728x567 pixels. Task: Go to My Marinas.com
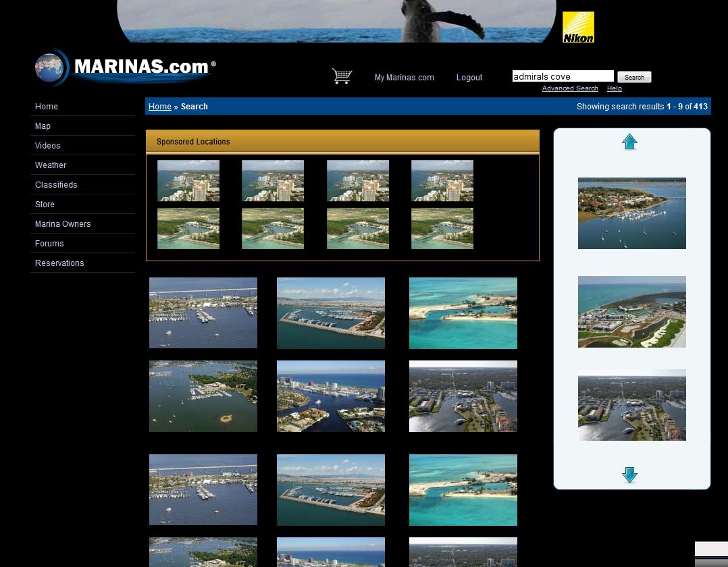(x=404, y=78)
